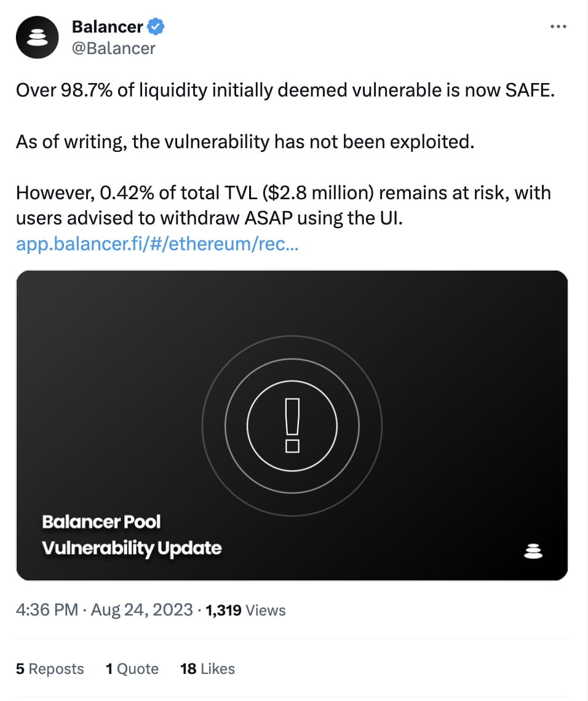Click the truncated rec... portion of the link

[280, 244]
